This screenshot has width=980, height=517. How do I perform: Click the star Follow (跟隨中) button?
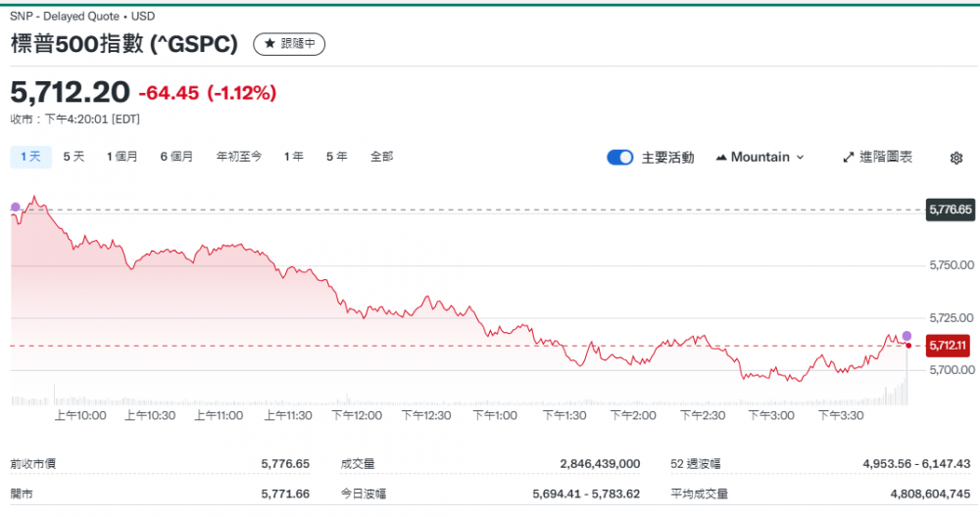click(289, 44)
